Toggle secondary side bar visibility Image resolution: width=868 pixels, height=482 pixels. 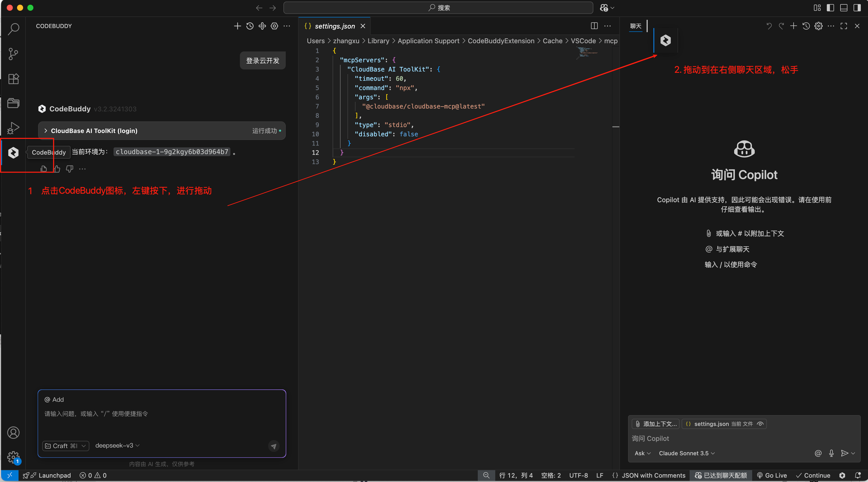(857, 8)
